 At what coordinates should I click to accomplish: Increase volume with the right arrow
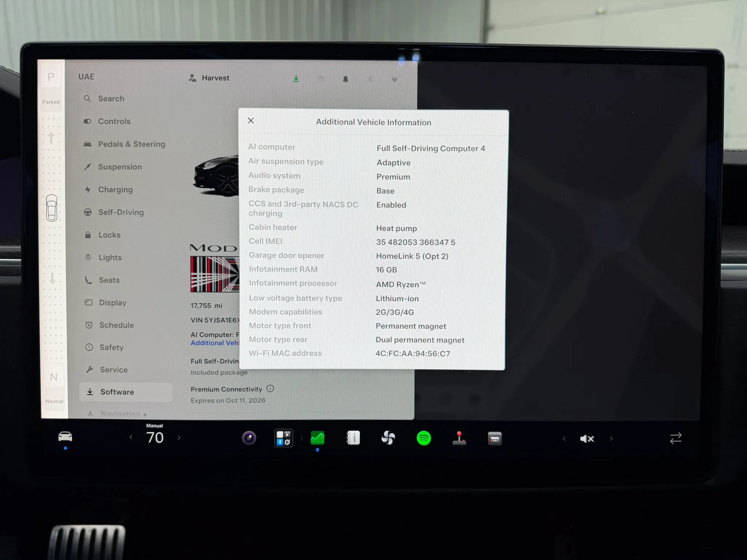611,439
